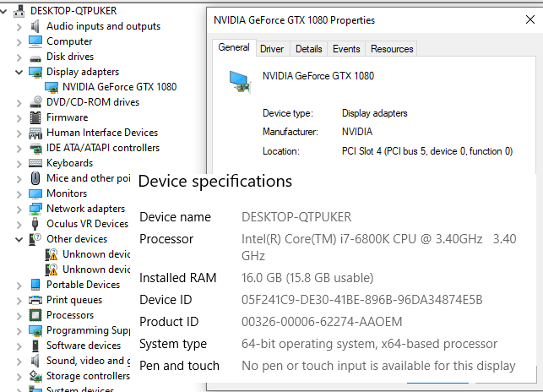Close the NVIDIA GeForce GTX 1080 Properties dialog
This screenshot has width=543, height=392.
[529, 19]
